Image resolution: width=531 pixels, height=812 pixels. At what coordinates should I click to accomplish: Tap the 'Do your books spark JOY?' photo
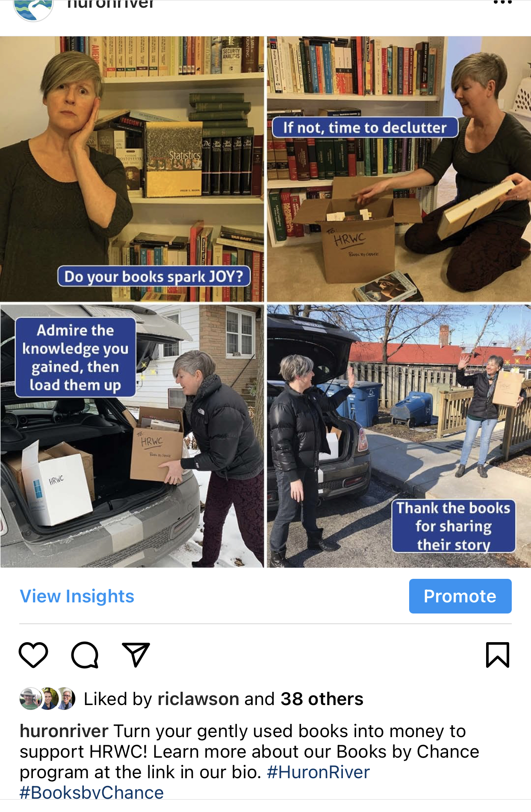tap(132, 169)
